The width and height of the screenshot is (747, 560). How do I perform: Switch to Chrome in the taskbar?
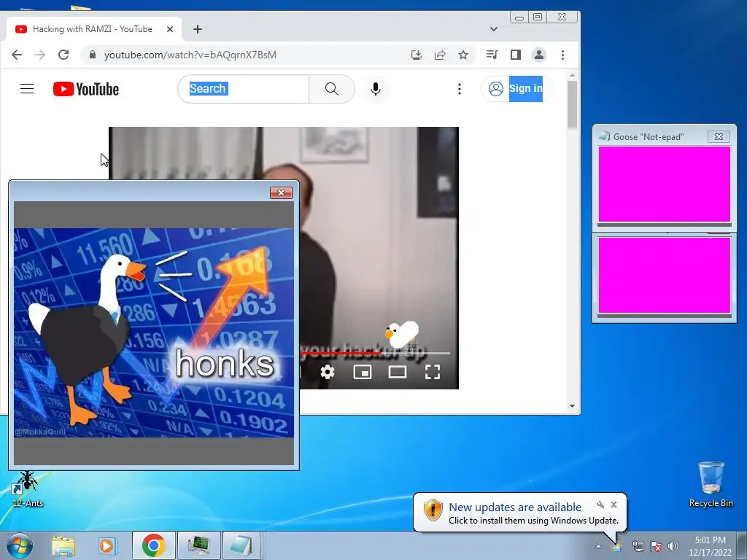[x=153, y=545]
